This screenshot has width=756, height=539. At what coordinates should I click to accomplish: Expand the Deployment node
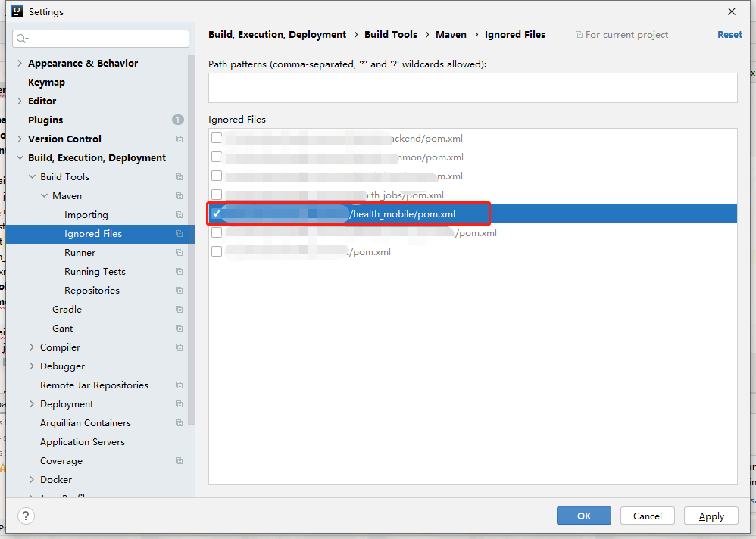pos(32,404)
